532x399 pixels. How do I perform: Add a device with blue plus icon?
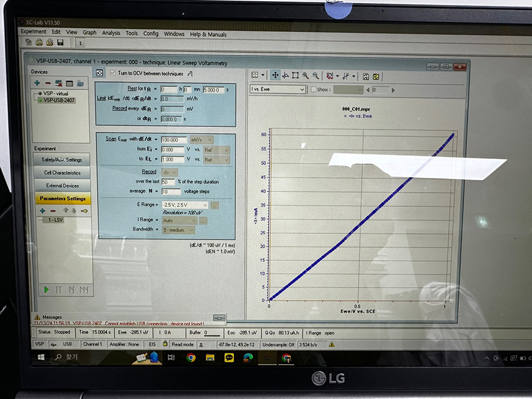click(x=37, y=83)
